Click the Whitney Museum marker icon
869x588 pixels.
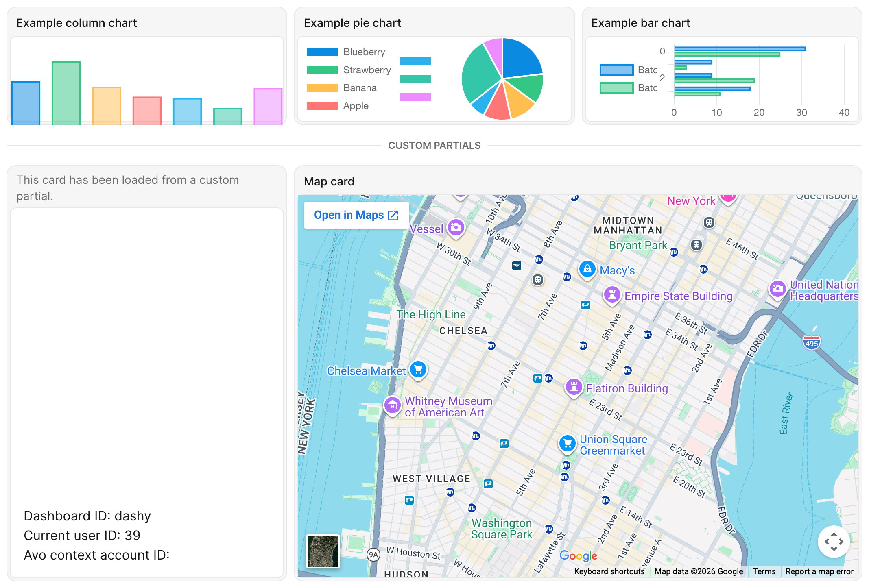(x=393, y=405)
